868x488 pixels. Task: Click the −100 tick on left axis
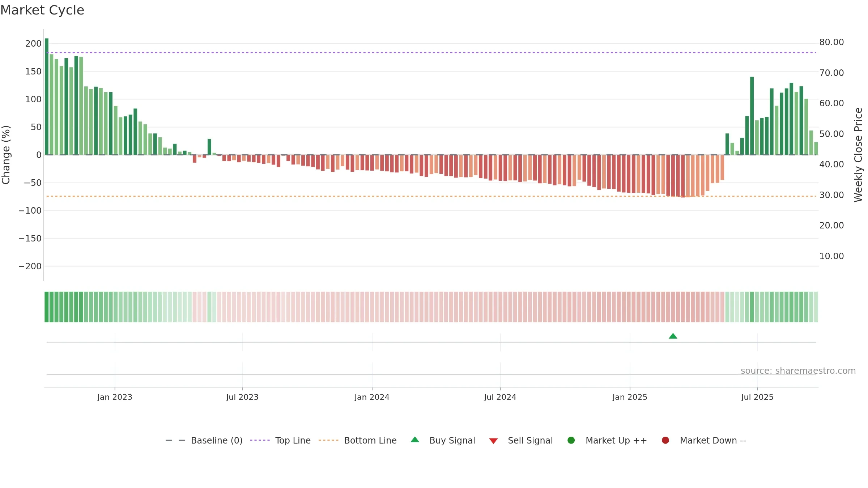(30, 211)
